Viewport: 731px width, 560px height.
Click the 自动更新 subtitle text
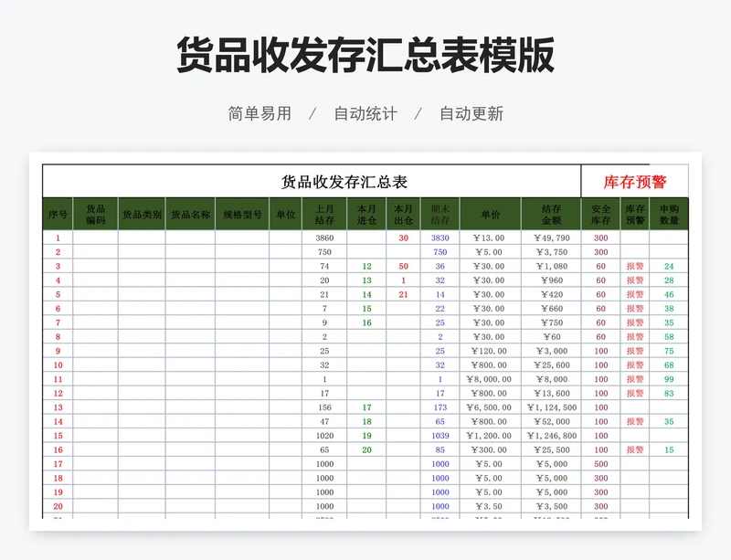tap(471, 113)
